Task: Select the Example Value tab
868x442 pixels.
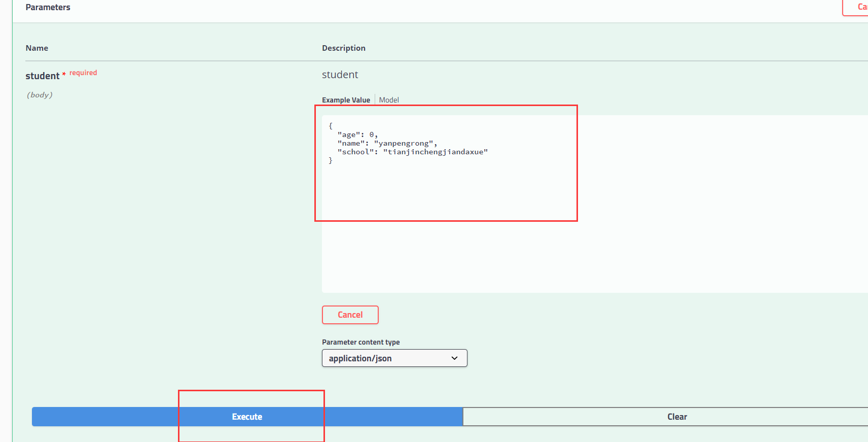Action: [x=346, y=100]
